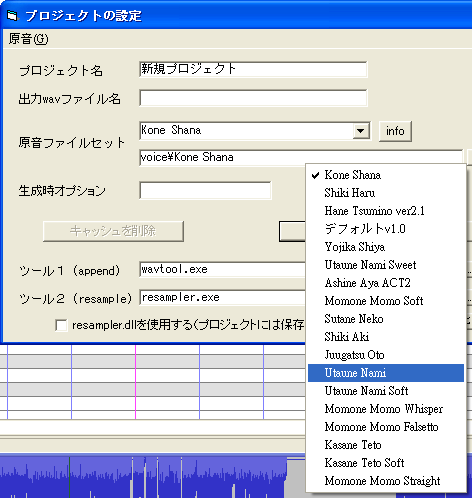Select Kone Shana from the voicebank list
Image resolution: width=472 pixels, height=498 pixels.
[x=386, y=175]
